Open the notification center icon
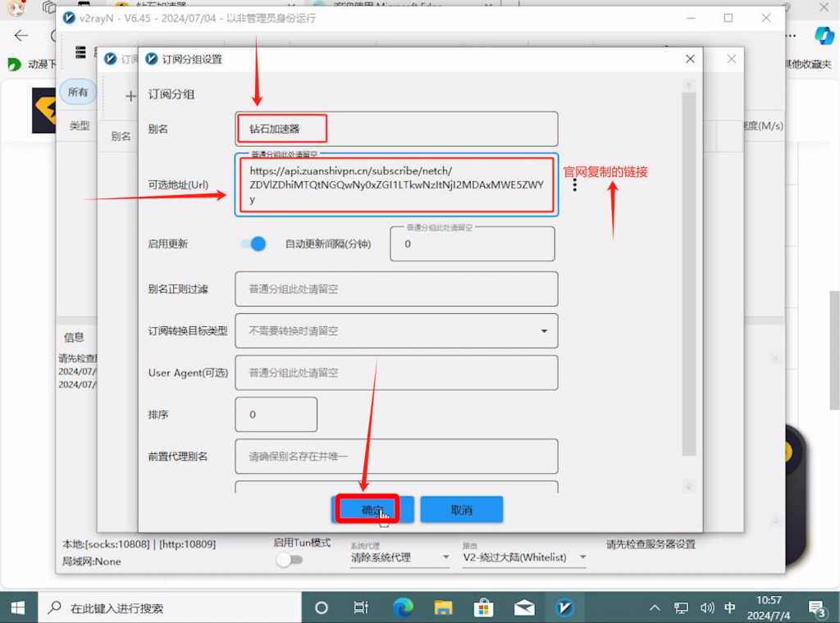Viewport: 840px width, 623px height. (x=818, y=608)
